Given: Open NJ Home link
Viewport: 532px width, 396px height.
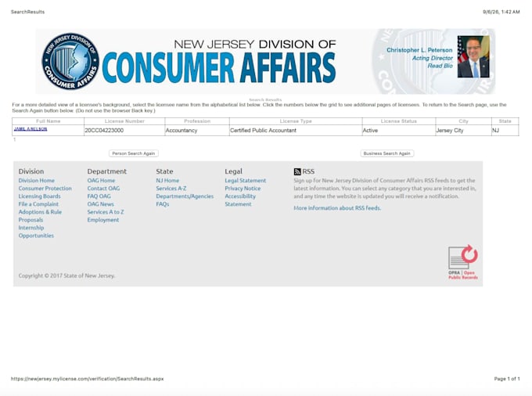Looking at the screenshot, I should (x=167, y=181).
